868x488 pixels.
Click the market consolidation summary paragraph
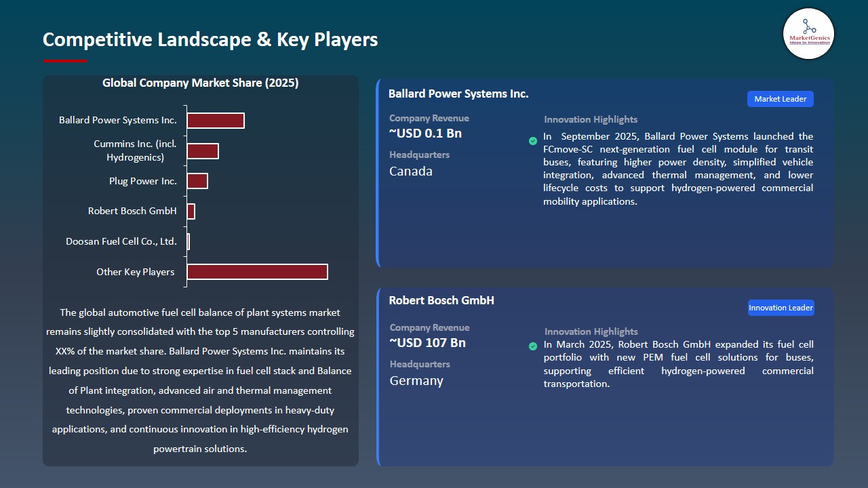(200, 380)
